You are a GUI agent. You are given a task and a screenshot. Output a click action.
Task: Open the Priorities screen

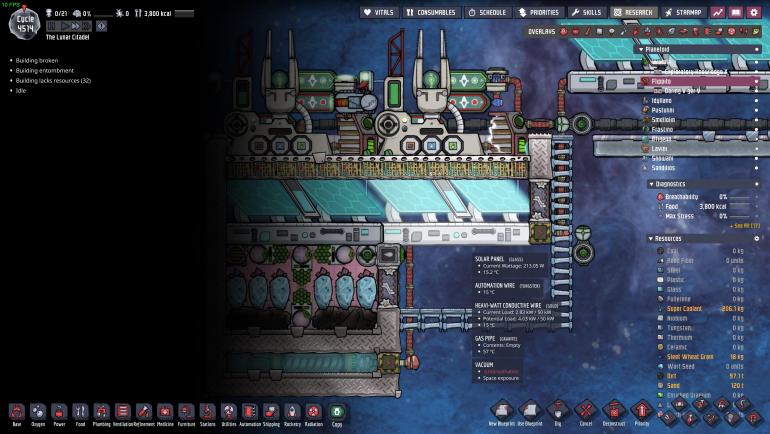(539, 12)
